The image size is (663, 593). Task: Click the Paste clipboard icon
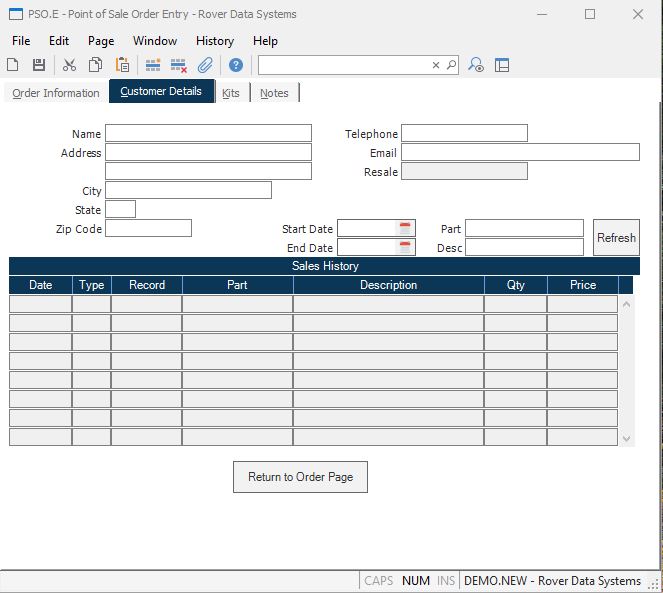tap(122, 65)
